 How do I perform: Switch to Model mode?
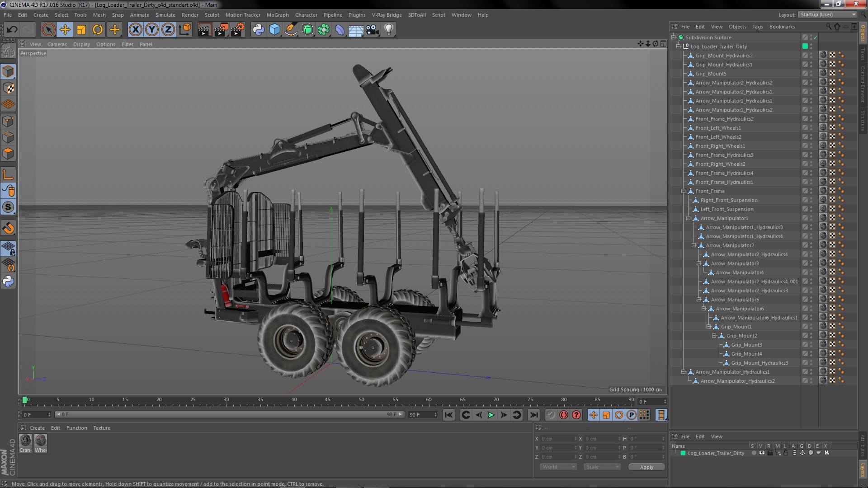point(8,71)
